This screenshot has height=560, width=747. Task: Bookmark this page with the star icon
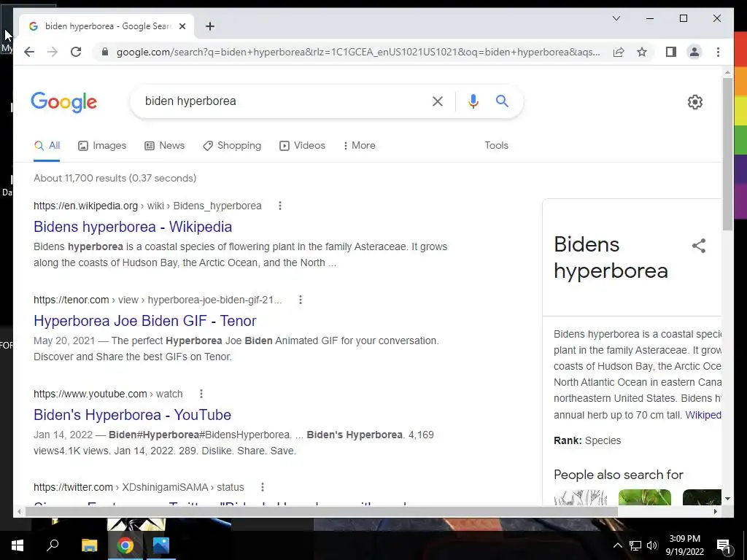click(642, 52)
